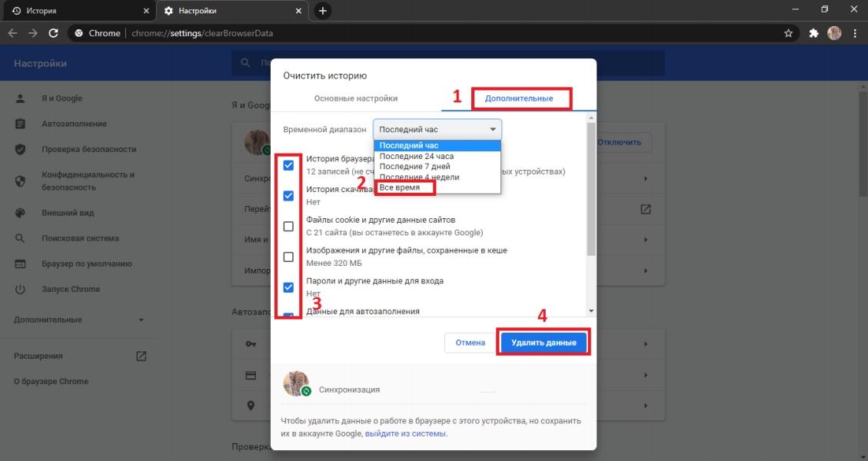Click the page's main vertical scrollbar
This screenshot has width=868, height=461.
863,144
